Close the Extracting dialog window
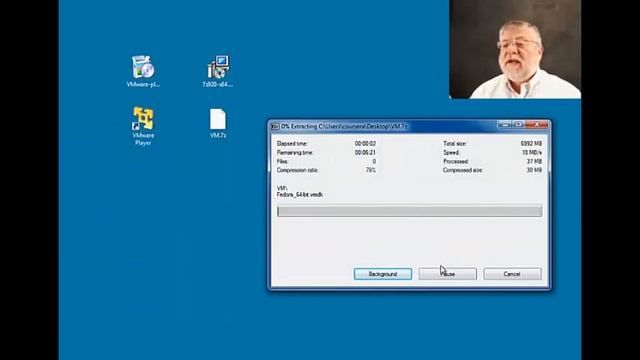Image resolution: width=640 pixels, height=360 pixels. coord(536,124)
